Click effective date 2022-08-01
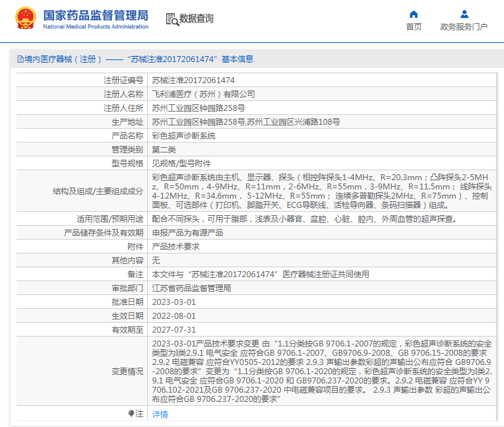 coord(174,316)
